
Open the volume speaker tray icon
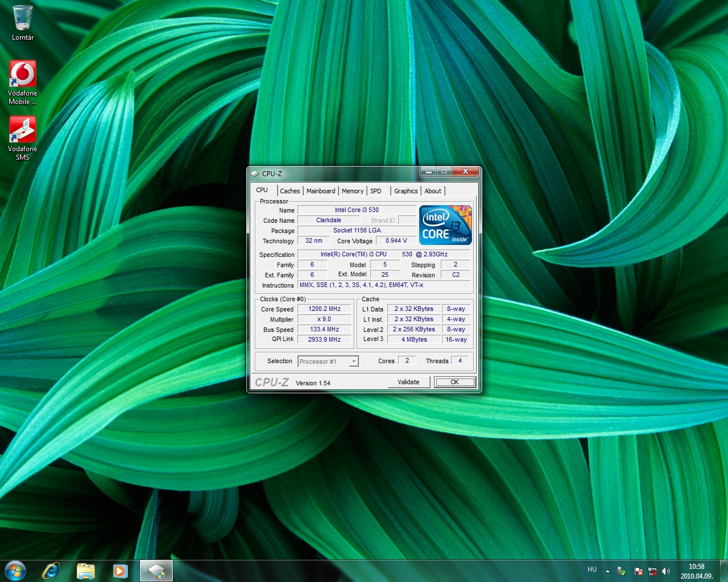click(x=666, y=571)
